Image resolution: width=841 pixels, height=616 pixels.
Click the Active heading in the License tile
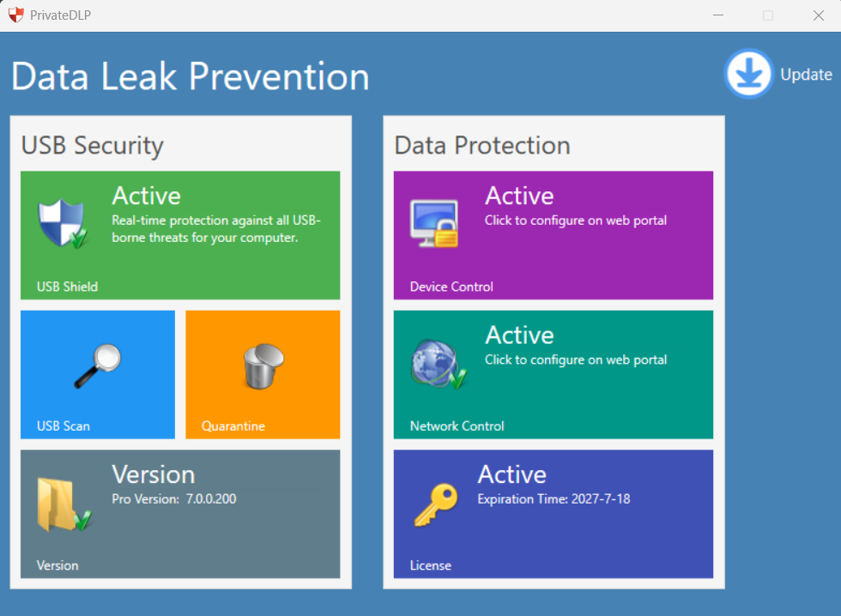tap(511, 474)
